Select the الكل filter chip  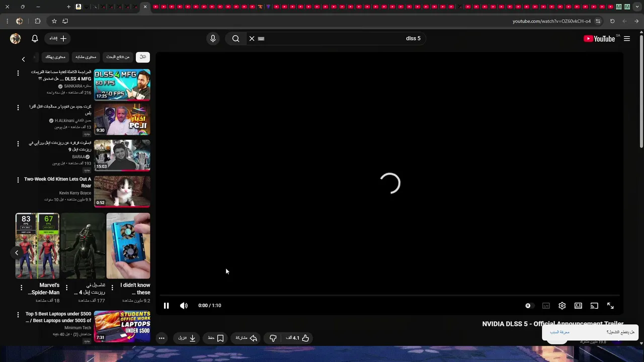pyautogui.click(x=143, y=57)
